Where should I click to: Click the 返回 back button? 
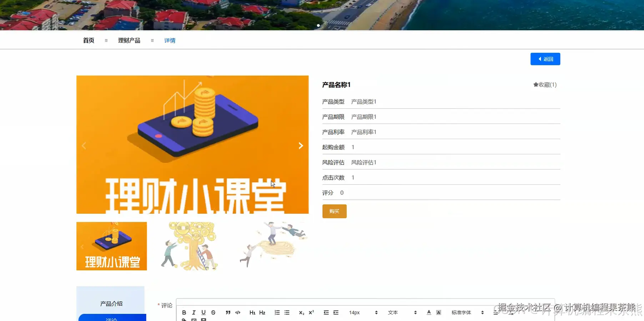tap(545, 59)
